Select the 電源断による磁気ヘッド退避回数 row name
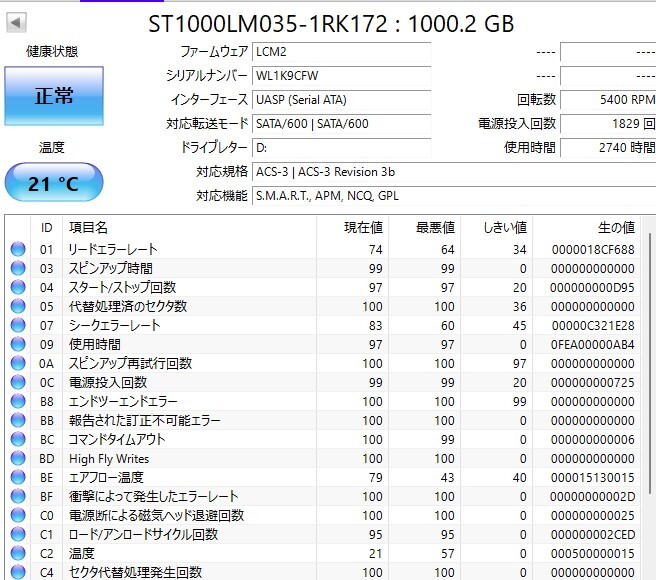 point(156,516)
